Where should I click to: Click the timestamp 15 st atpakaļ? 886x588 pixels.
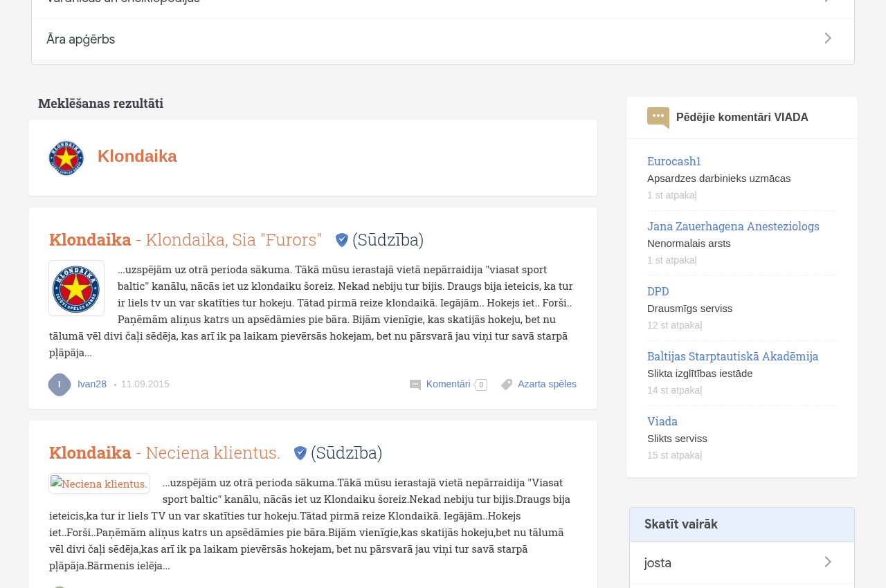point(675,455)
